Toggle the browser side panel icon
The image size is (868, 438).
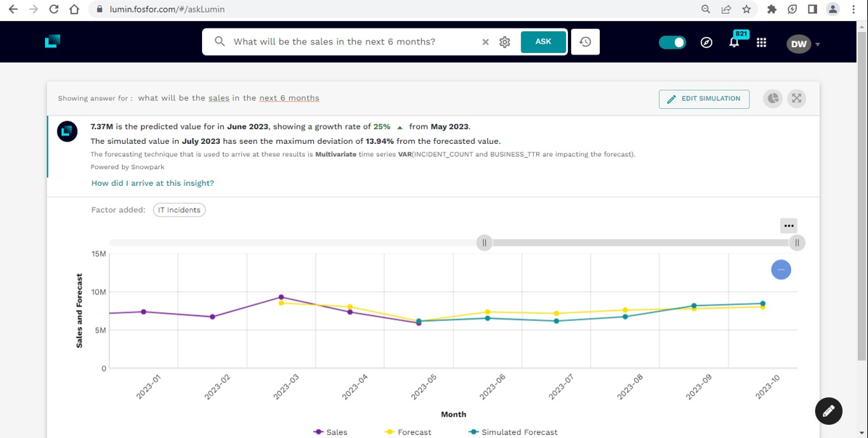pos(813,9)
